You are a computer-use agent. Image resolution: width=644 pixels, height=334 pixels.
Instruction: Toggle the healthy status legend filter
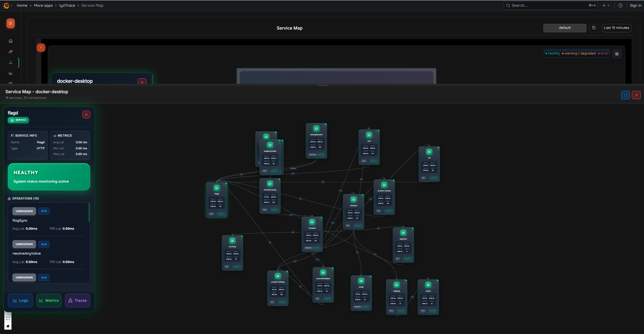point(552,53)
